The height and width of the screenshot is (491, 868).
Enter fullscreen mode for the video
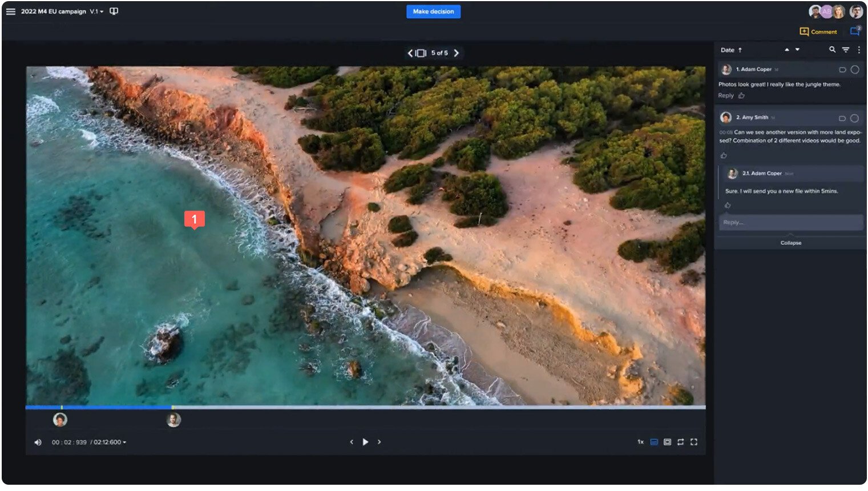tap(693, 441)
